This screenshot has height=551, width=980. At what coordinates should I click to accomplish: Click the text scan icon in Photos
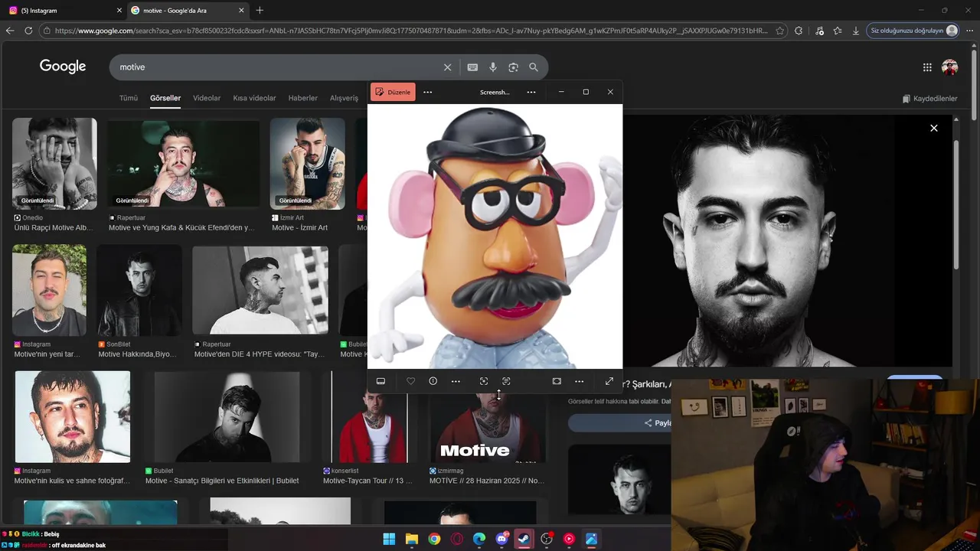click(506, 381)
